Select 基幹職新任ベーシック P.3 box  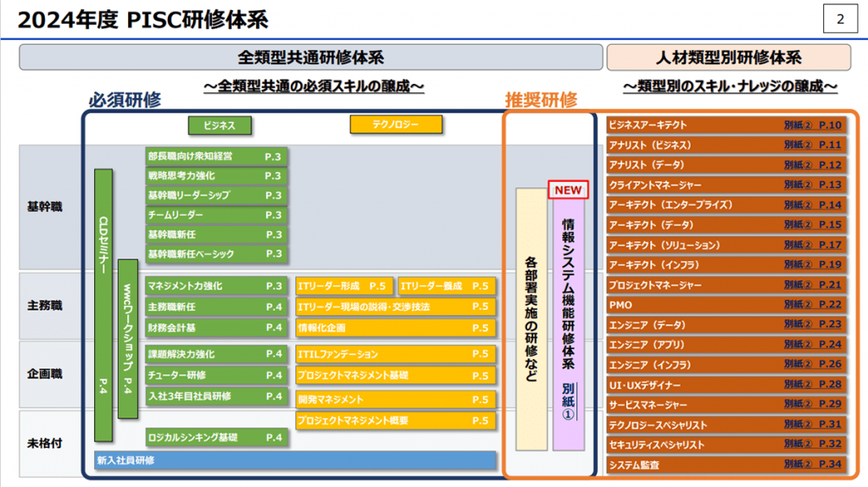(216, 254)
